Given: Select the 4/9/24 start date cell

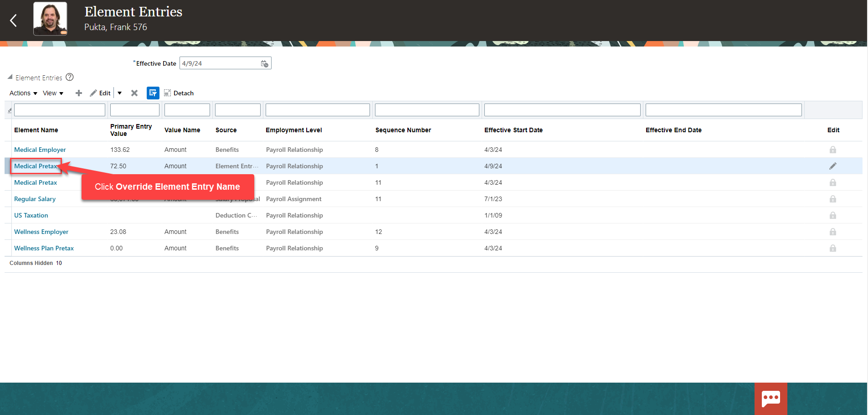Looking at the screenshot, I should click(493, 166).
